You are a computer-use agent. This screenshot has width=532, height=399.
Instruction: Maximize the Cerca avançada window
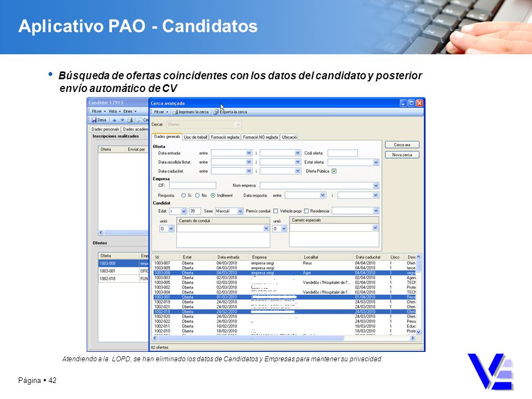point(411,103)
